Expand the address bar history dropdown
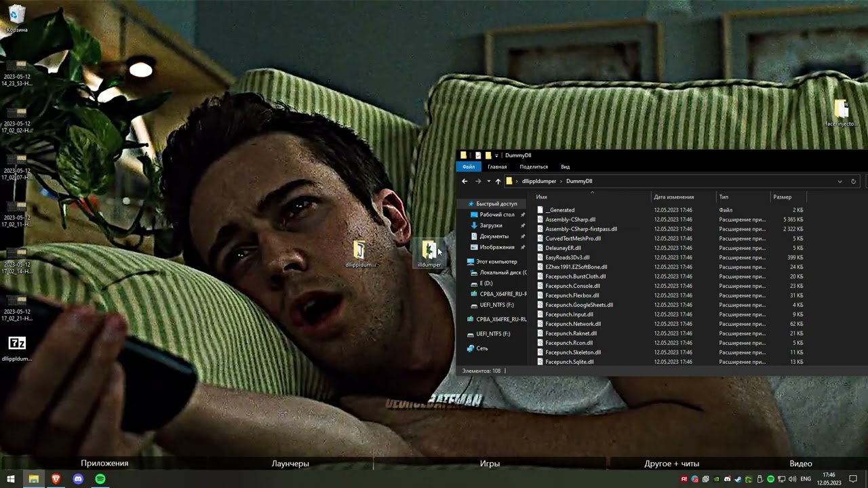 [x=840, y=181]
